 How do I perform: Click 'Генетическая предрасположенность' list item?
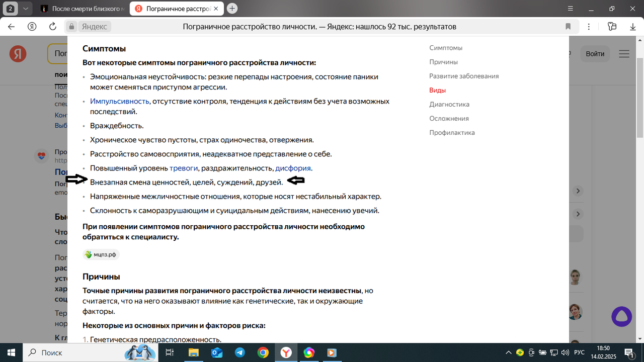[x=155, y=339]
